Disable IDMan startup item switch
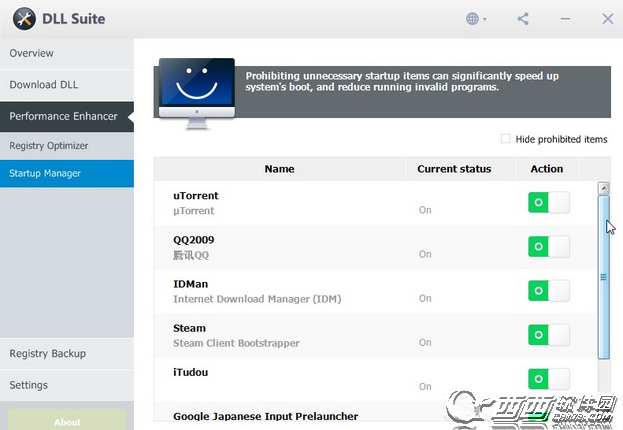Viewport: 623px width, 430px height. click(x=549, y=291)
